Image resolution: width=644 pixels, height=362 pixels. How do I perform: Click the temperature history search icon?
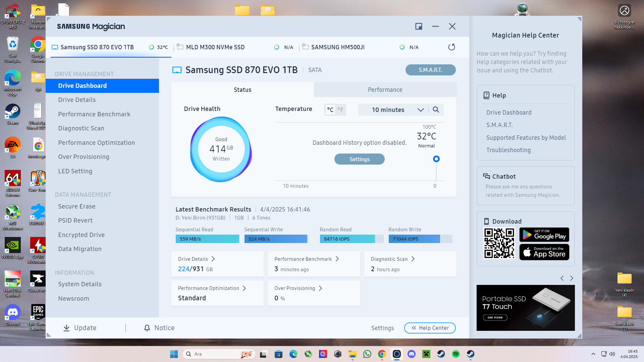(x=436, y=110)
